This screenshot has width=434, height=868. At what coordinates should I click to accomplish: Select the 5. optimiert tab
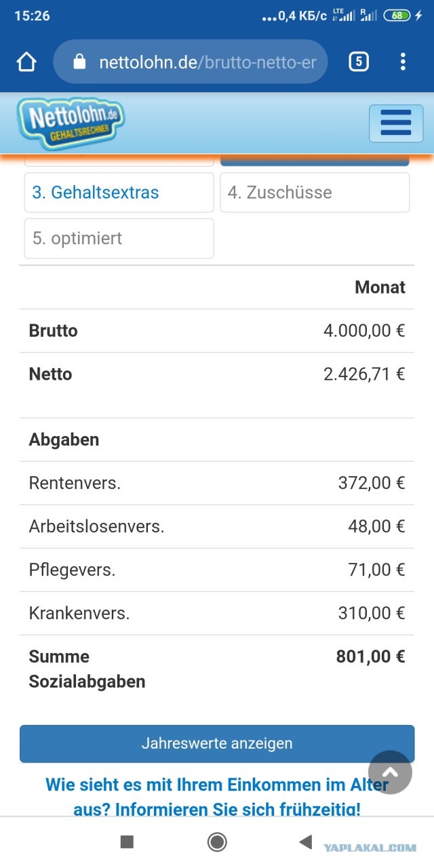click(x=119, y=239)
